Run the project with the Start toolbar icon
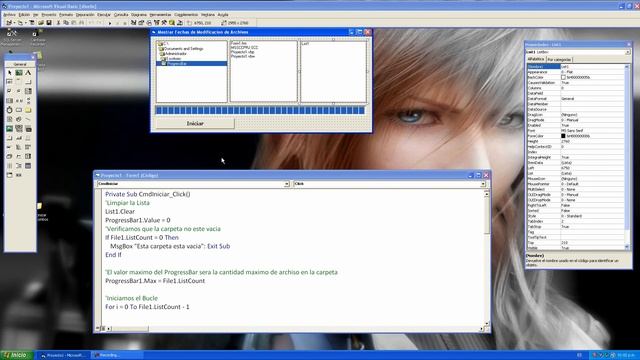 point(110,23)
